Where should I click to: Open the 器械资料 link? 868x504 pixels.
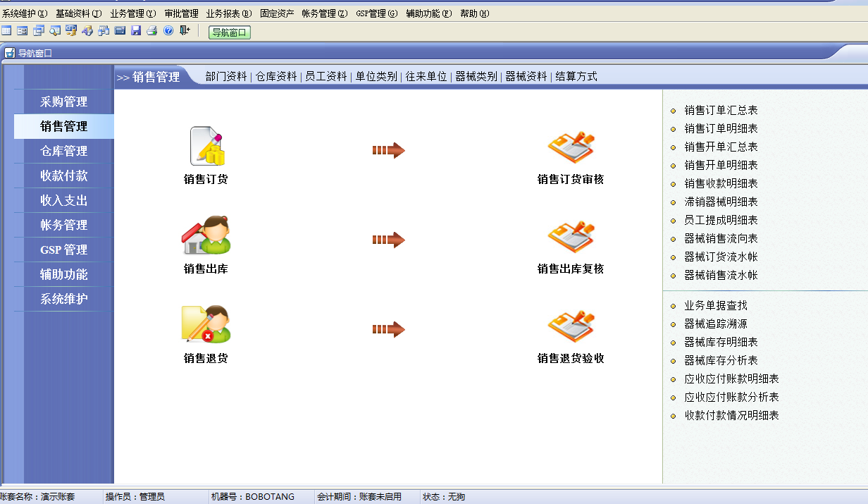coord(526,77)
